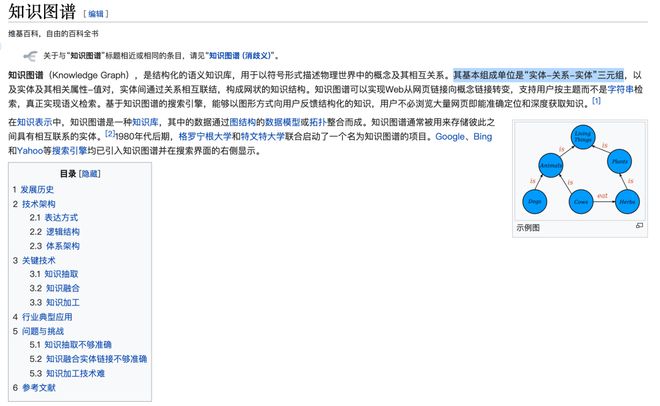660x406 pixels.
Task: Click the 编辑 edit link beside the title
Action: click(x=96, y=13)
